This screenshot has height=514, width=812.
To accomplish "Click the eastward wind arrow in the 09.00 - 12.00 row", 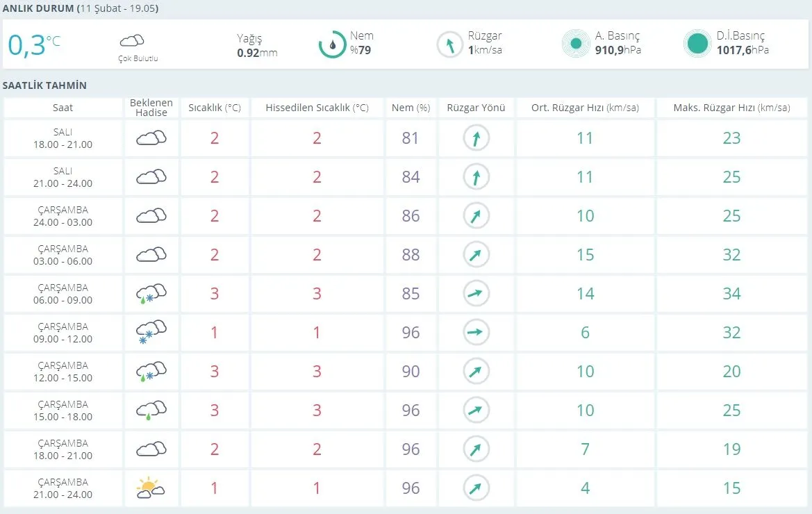I will [x=476, y=333].
